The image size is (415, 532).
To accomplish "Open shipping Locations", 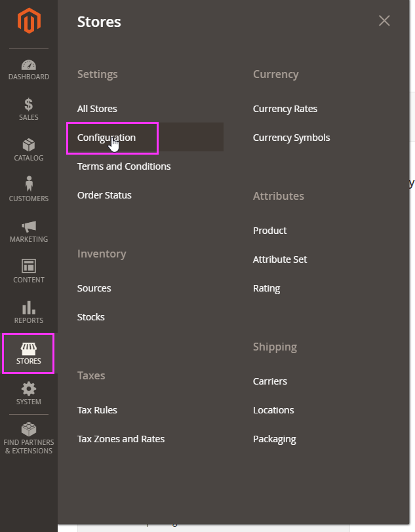I will tap(273, 410).
